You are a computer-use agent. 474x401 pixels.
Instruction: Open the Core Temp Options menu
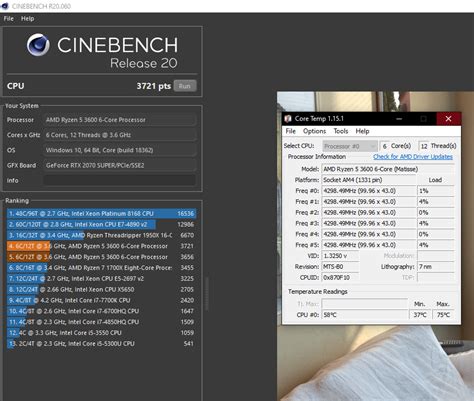(x=314, y=131)
